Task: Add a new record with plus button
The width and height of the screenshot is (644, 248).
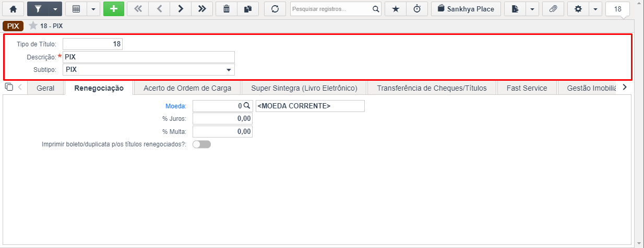Action: 114,9
